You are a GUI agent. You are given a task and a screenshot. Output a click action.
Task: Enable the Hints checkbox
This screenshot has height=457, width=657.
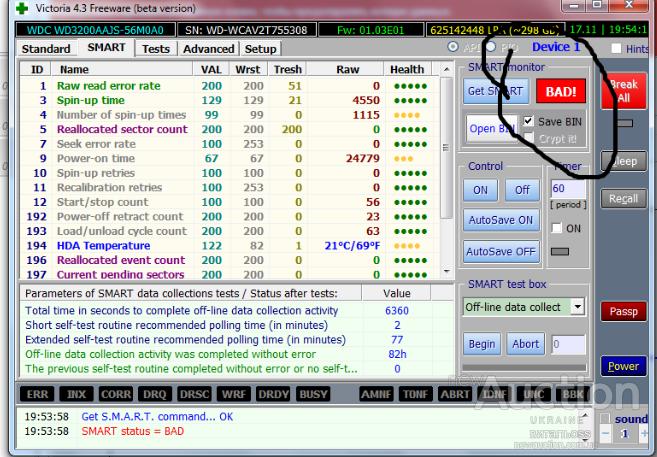coord(616,48)
